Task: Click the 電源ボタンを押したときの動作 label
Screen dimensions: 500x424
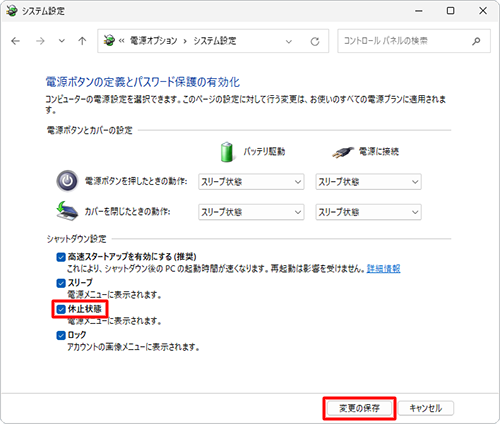Action: (x=136, y=181)
